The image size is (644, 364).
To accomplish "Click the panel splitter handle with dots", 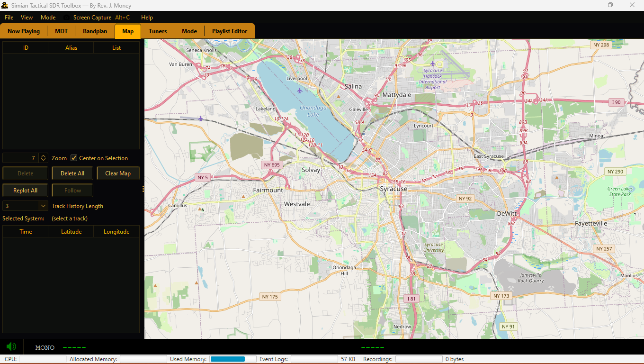I will (x=143, y=189).
